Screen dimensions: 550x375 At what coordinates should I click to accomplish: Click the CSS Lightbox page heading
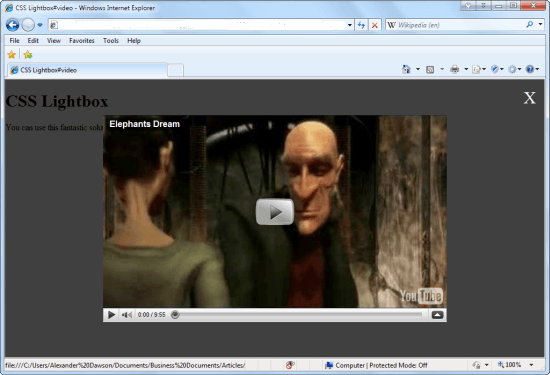tap(57, 101)
